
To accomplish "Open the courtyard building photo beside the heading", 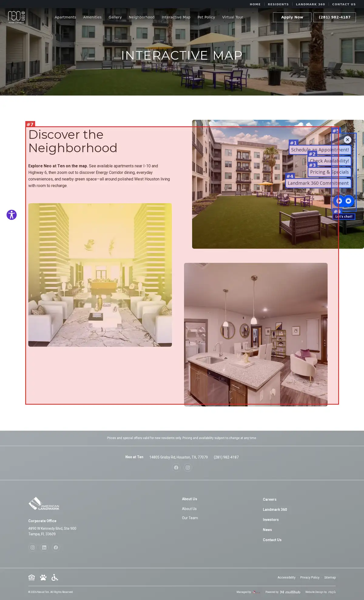I will pyautogui.click(x=278, y=184).
